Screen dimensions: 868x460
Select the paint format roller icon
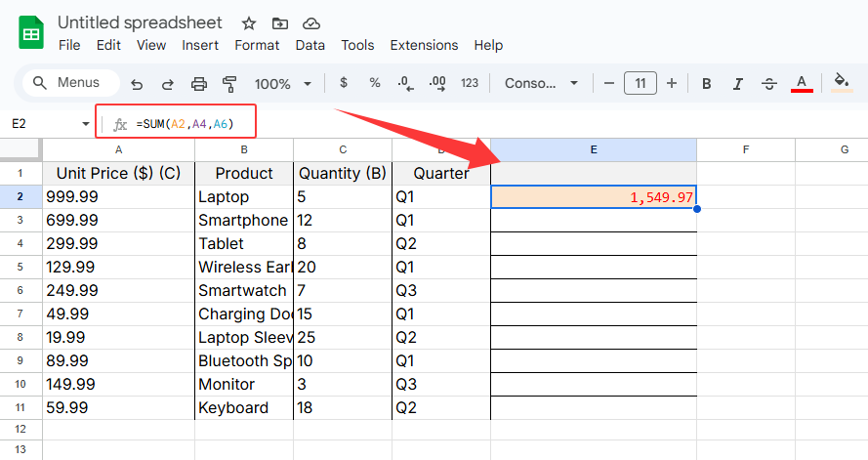coord(230,84)
